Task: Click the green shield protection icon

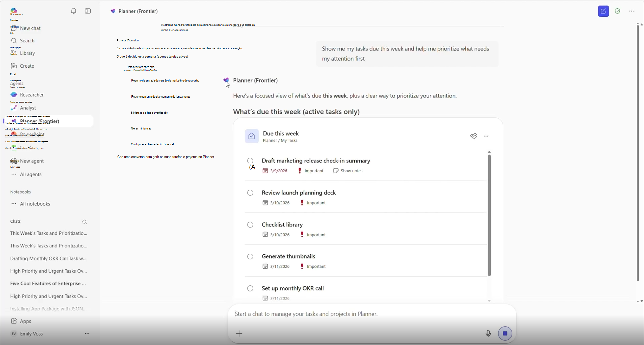Action: coord(618,11)
